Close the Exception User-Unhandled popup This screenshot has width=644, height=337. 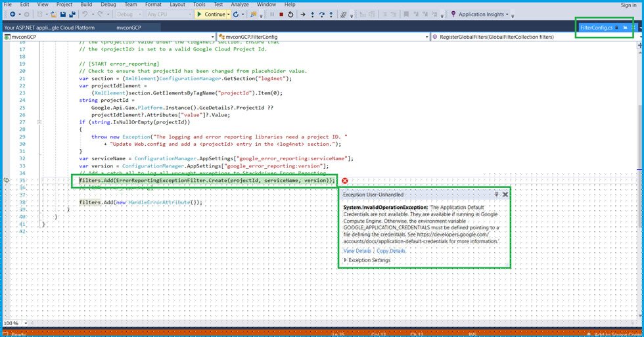505,194
